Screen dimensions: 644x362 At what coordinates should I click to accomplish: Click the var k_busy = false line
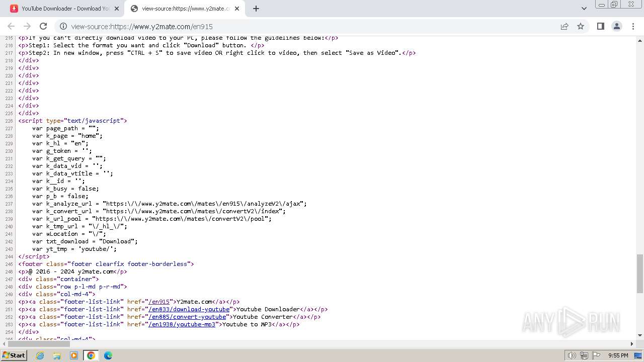point(65,189)
